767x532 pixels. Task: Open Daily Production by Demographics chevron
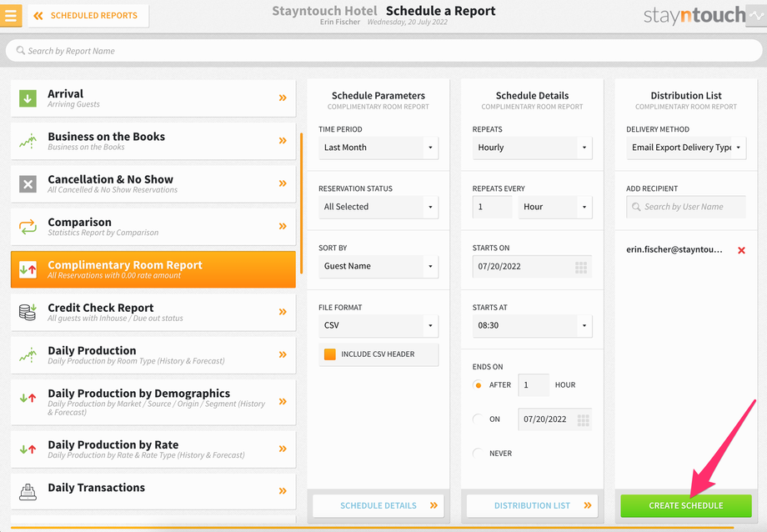tap(283, 401)
